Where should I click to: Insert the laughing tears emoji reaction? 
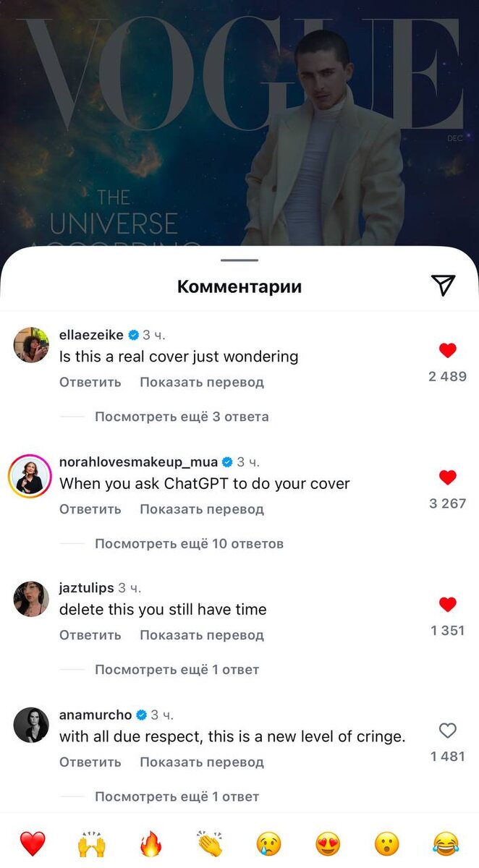(446, 843)
